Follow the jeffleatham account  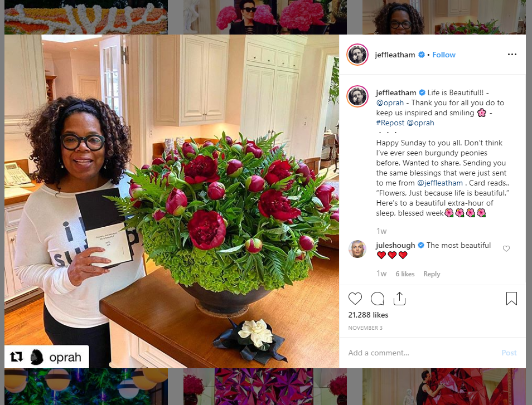[443, 55]
